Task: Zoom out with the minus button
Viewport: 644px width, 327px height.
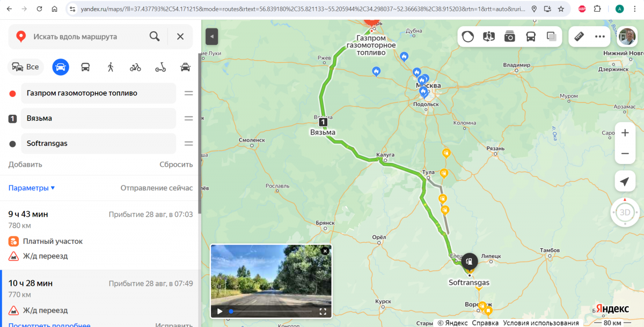Action: pos(625,154)
